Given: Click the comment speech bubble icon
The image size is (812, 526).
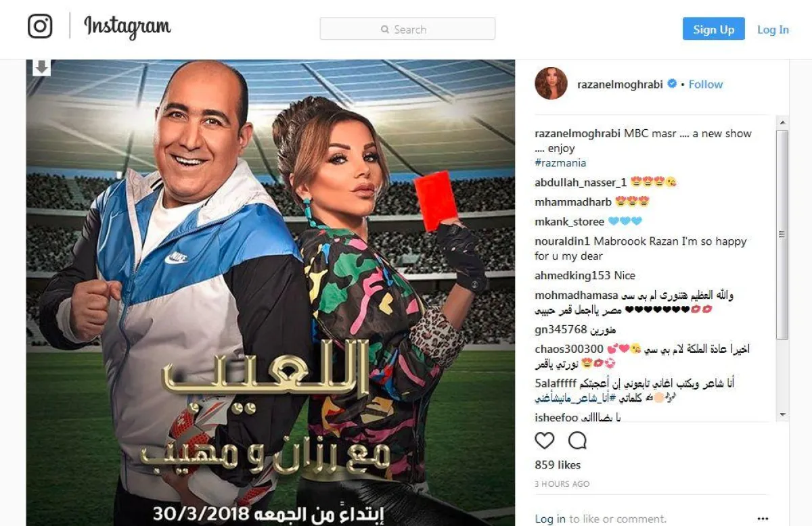Looking at the screenshot, I should 577,441.
